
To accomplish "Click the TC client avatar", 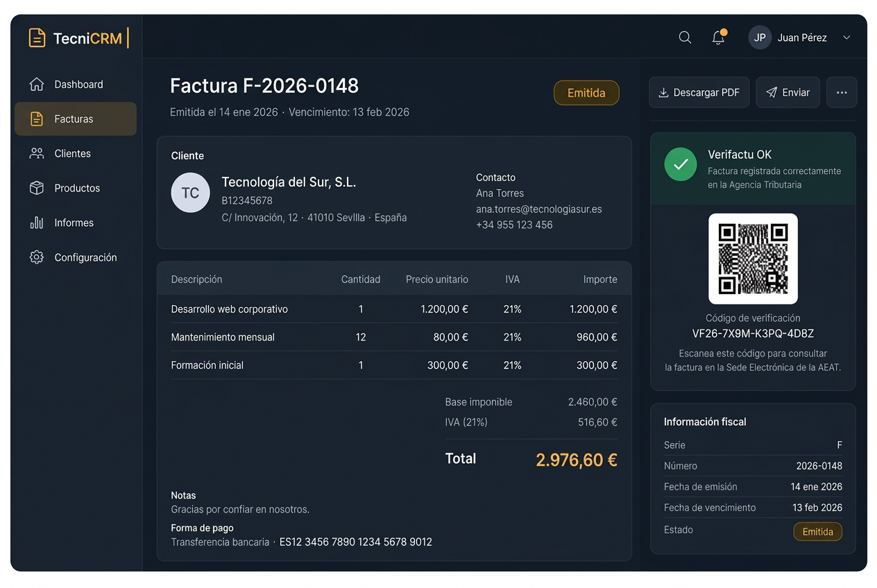I will (190, 193).
